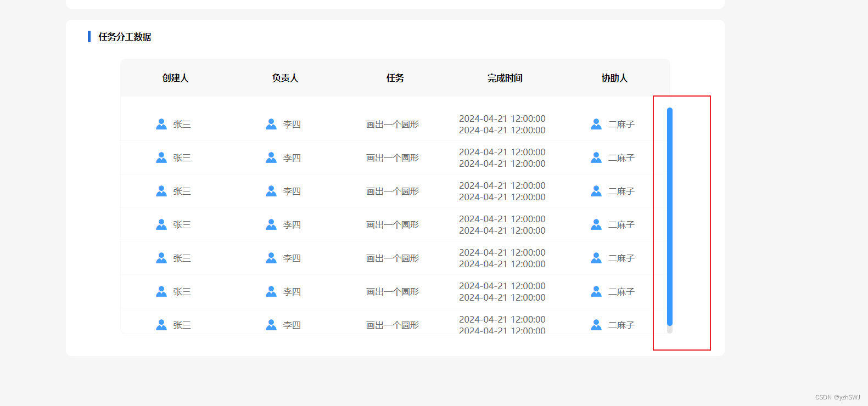The image size is (868, 406).
Task: Click 二麻子 avatar icon in seventh row
Action: [596, 325]
